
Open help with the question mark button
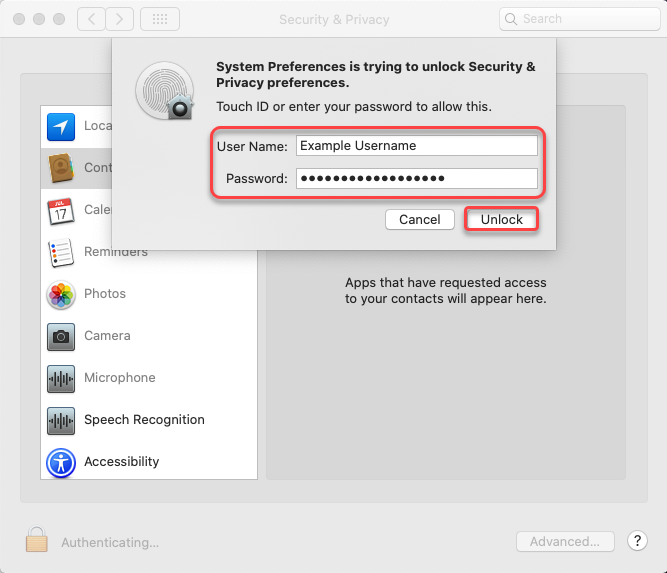coord(637,541)
